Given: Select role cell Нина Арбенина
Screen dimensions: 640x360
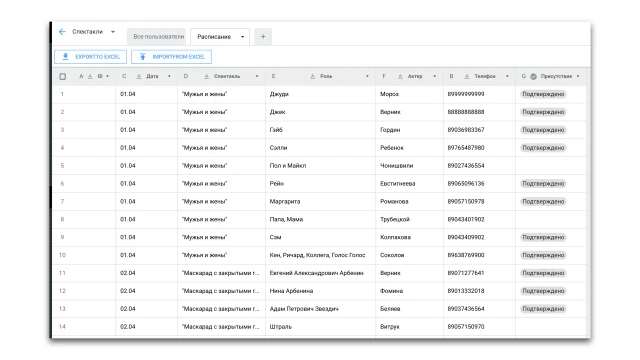Looking at the screenshot, I should pyautogui.click(x=320, y=291).
